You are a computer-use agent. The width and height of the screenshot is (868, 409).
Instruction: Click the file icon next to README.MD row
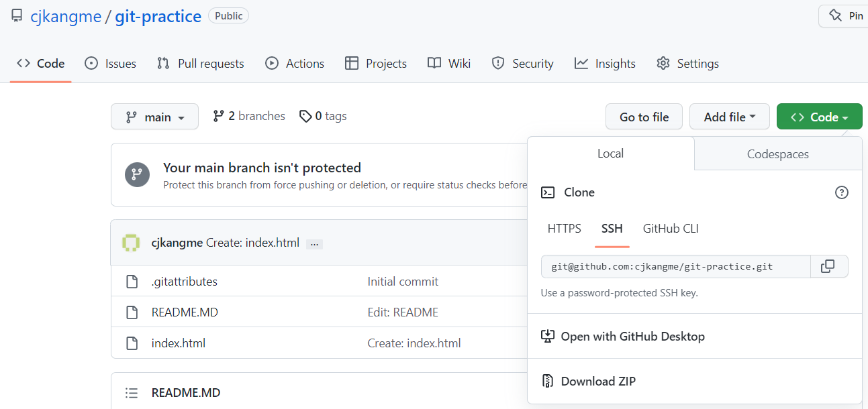[x=132, y=312]
